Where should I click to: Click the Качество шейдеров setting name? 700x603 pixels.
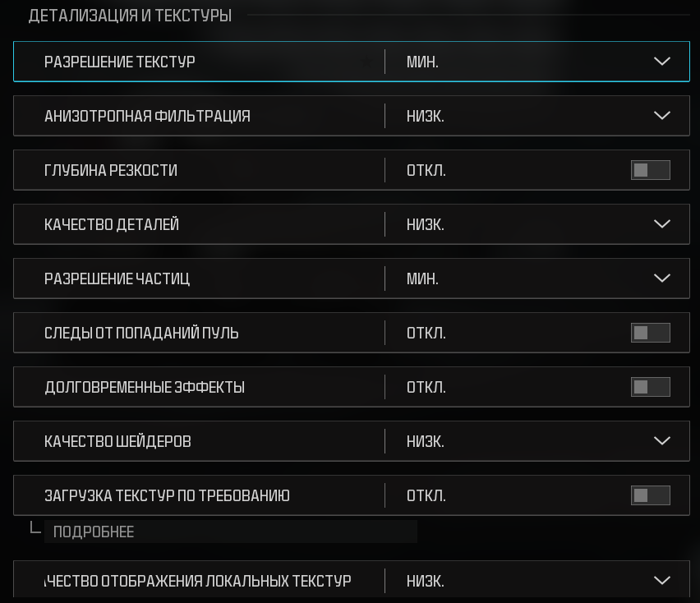pos(117,441)
